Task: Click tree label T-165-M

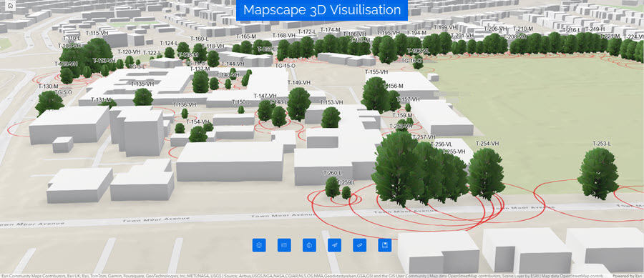Action: (246, 36)
